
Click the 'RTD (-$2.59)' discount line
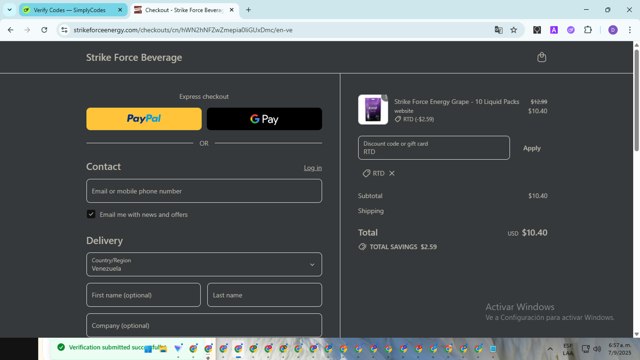coord(414,119)
